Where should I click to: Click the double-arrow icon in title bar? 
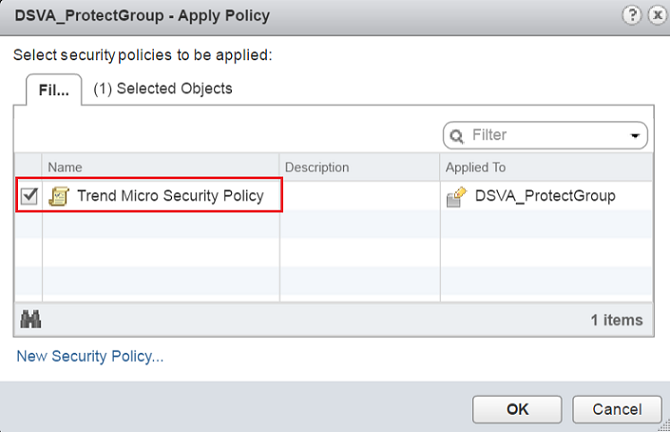pos(652,16)
